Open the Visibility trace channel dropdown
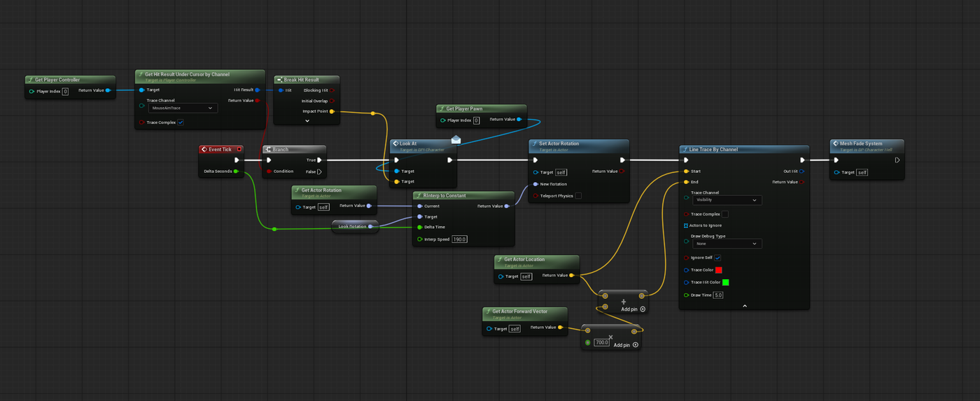The height and width of the screenshot is (401, 980). [727, 200]
